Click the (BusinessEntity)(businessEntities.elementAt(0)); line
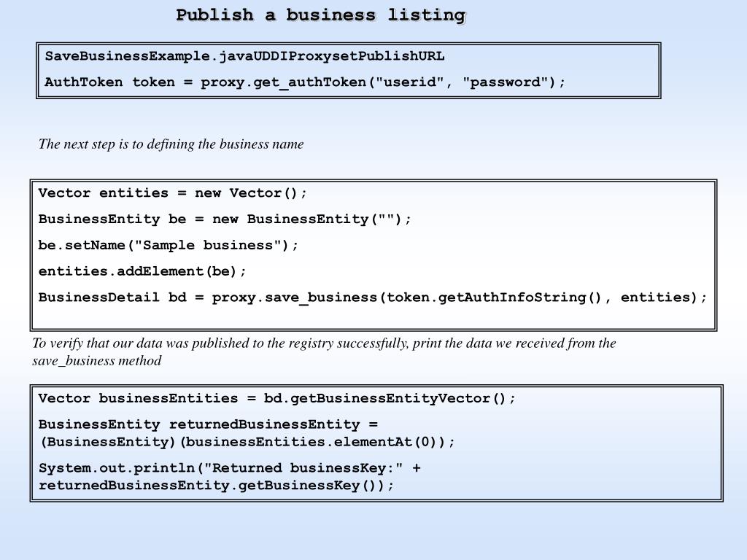Screen dimensions: 747x560 click(247, 442)
